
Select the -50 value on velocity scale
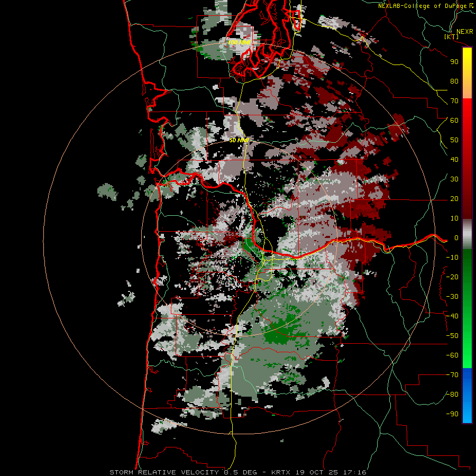pyautogui.click(x=452, y=336)
